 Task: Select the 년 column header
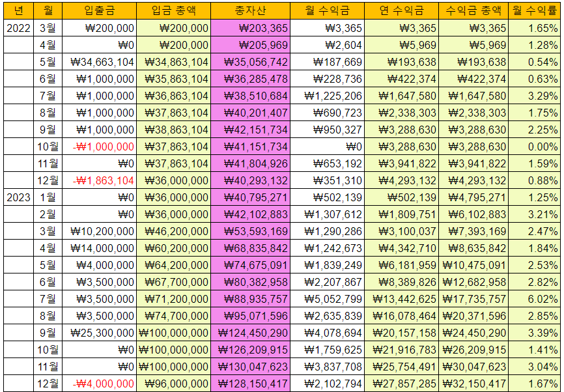pos(18,10)
